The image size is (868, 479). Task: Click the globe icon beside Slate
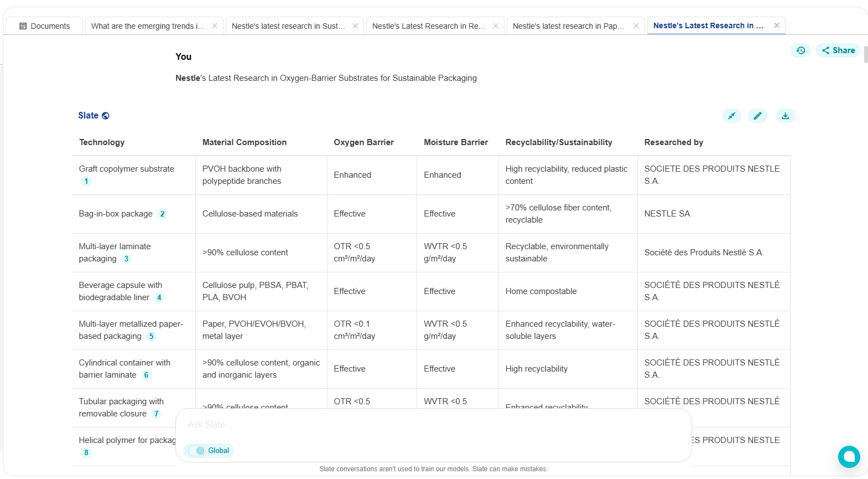[x=106, y=116]
